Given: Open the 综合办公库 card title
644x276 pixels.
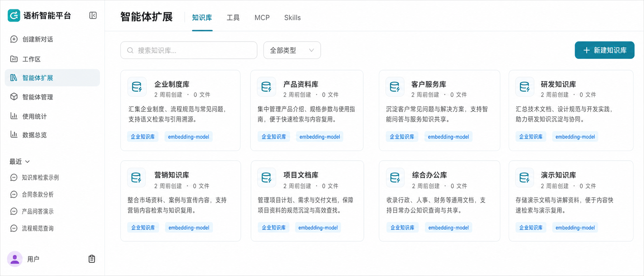Looking at the screenshot, I should [x=429, y=175].
